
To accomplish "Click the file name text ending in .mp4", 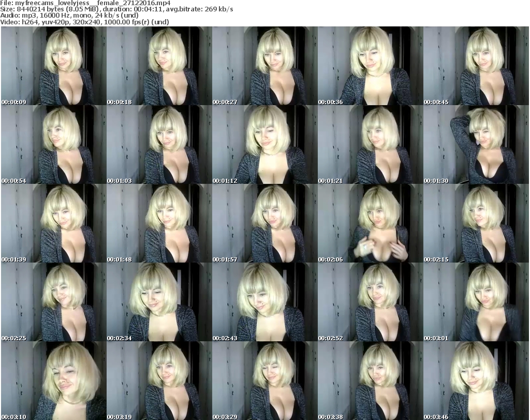I will [x=93, y=3].
